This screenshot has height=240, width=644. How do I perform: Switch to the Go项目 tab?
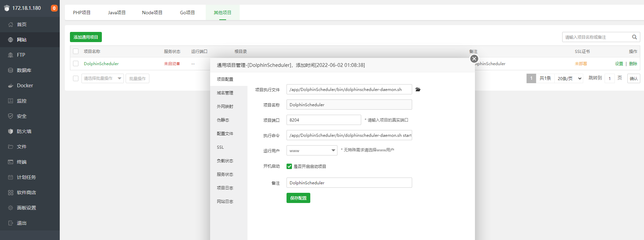click(x=187, y=13)
